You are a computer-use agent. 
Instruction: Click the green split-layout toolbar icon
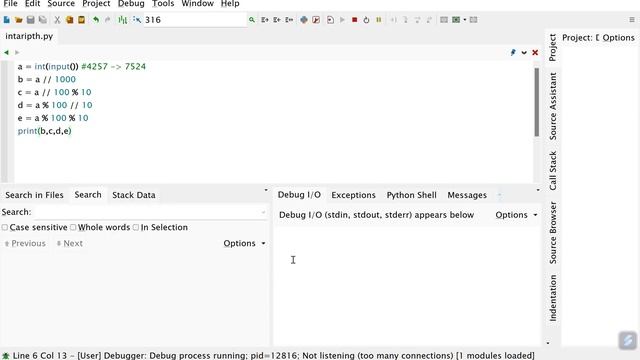click(456, 20)
